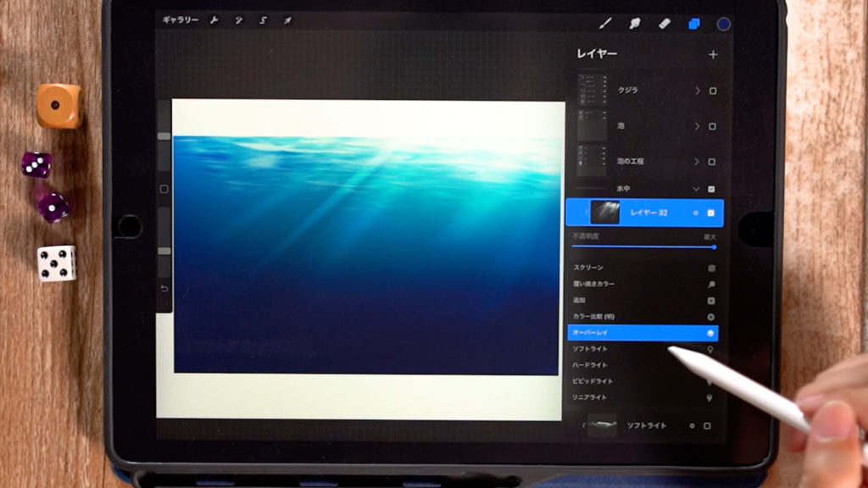Expand the 泡の工程 group
This screenshot has width=868, height=488.
tap(697, 162)
